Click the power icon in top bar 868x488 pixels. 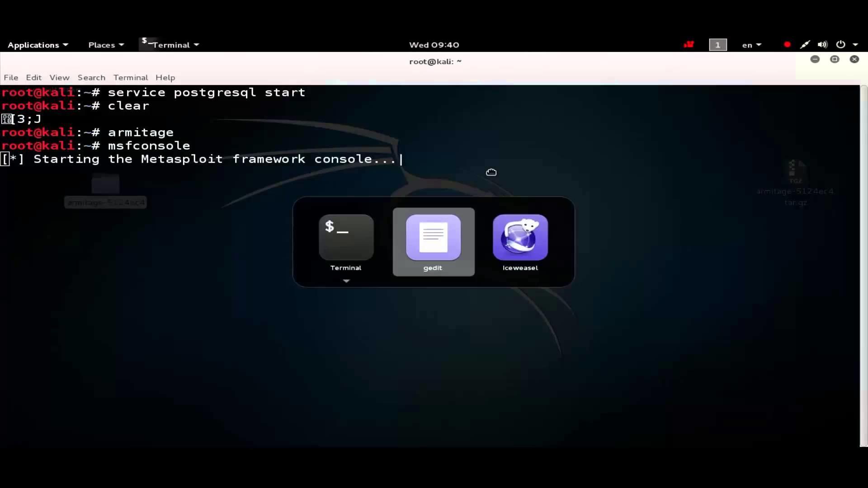pyautogui.click(x=840, y=44)
